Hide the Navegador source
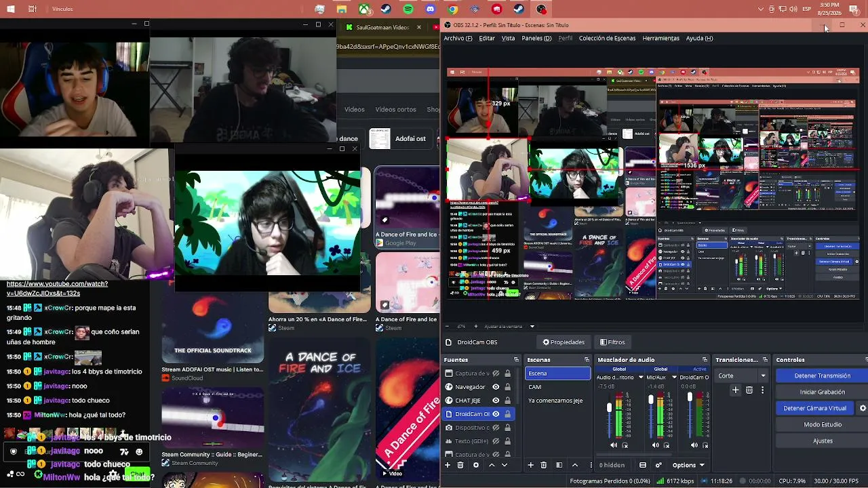 tap(496, 387)
